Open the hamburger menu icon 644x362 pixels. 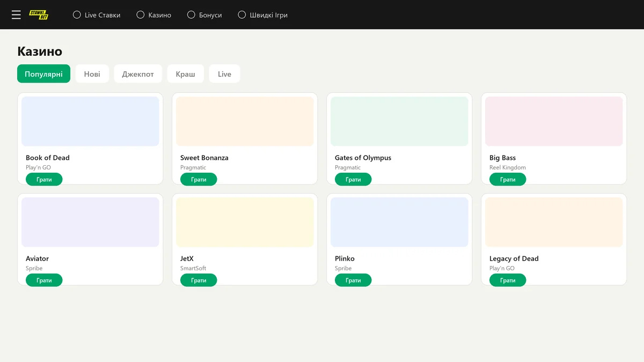[x=16, y=15]
